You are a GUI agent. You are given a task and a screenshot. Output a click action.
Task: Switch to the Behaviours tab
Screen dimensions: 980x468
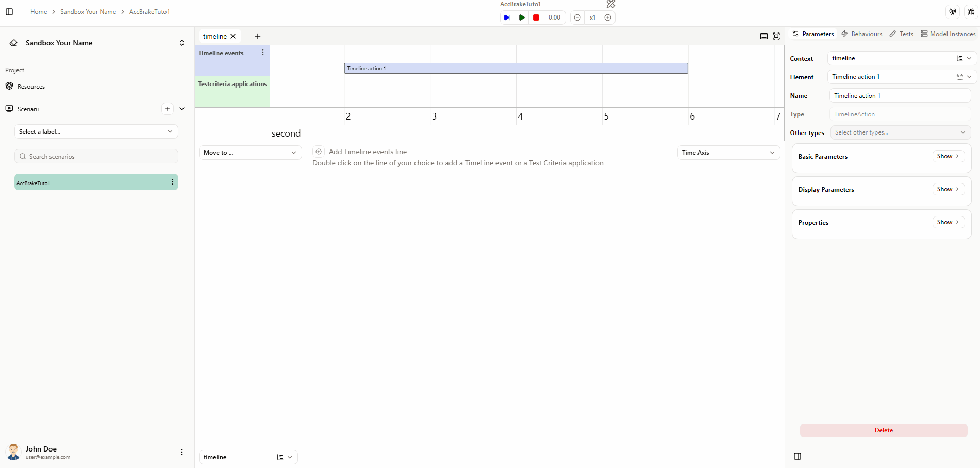click(x=861, y=34)
